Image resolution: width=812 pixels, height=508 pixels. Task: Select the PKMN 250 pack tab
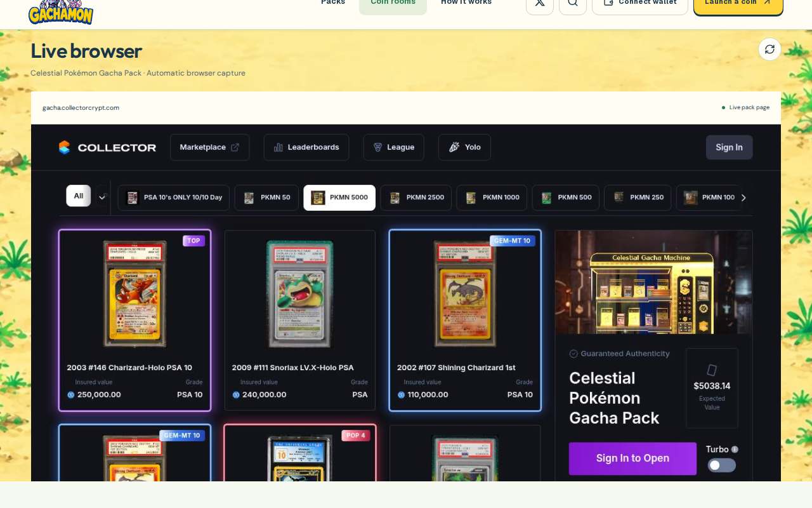click(638, 197)
